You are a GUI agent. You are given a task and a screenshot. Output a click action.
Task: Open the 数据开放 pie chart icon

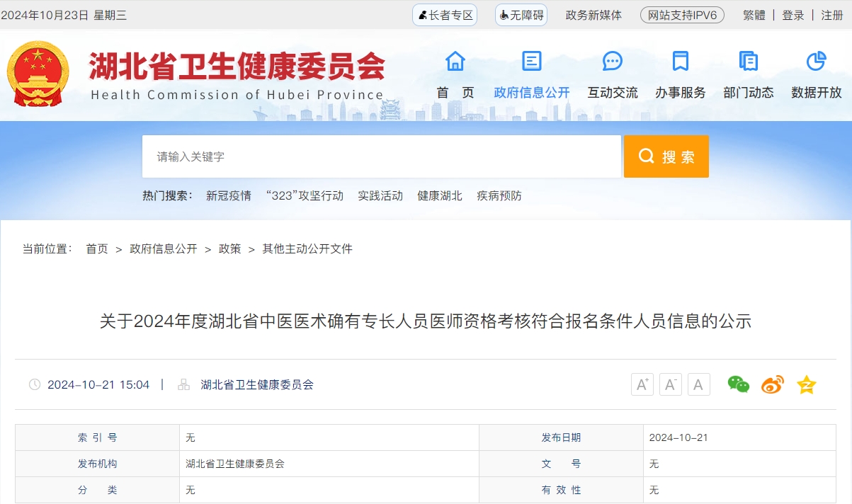click(x=817, y=62)
